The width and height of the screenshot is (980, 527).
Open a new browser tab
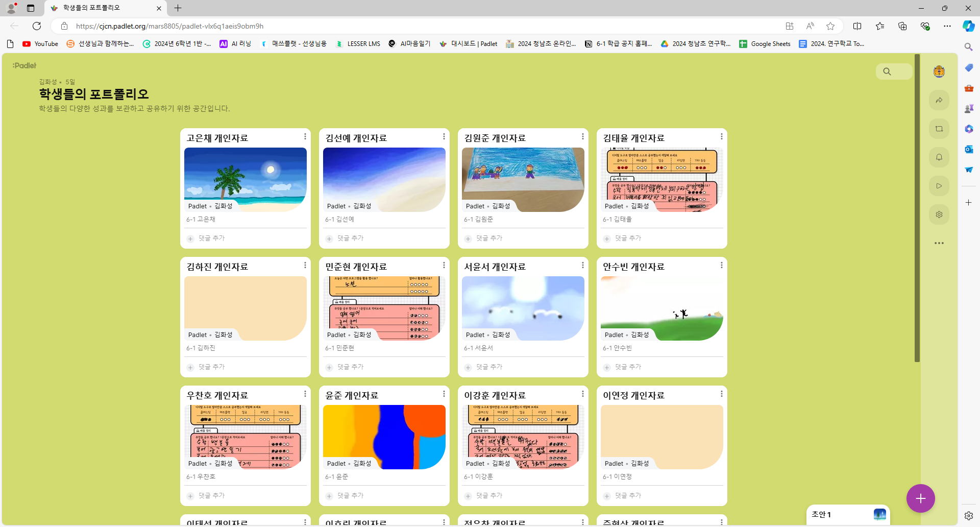[x=178, y=8]
